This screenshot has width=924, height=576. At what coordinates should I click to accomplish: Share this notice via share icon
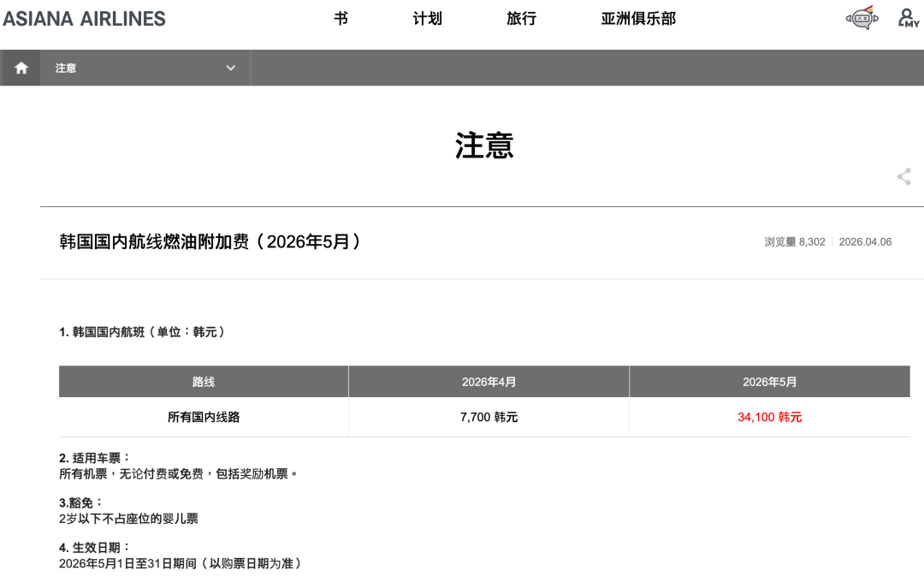click(904, 177)
